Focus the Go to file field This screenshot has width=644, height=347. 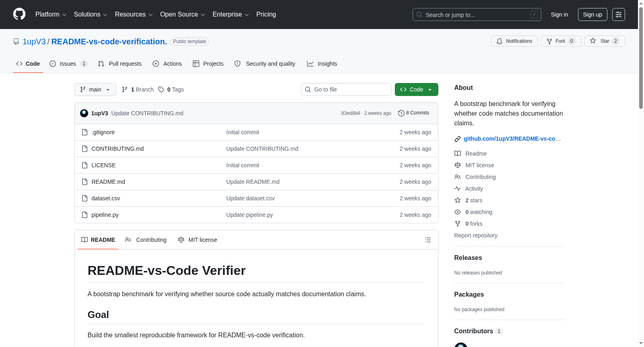point(346,89)
